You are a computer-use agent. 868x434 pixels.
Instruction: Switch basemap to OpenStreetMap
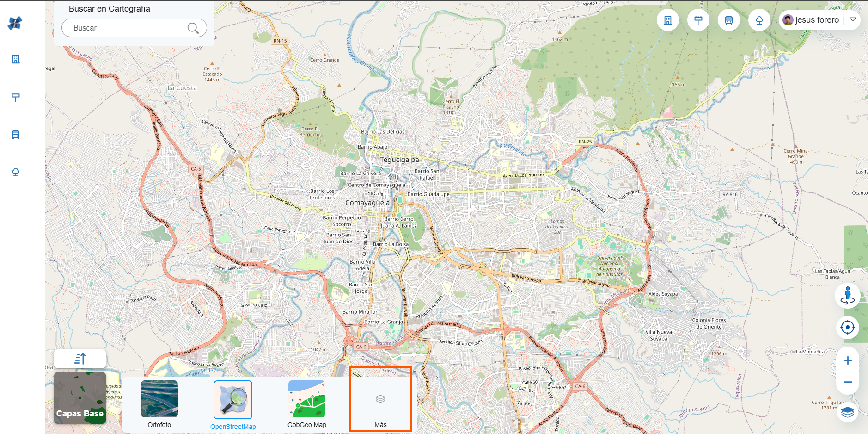(233, 400)
